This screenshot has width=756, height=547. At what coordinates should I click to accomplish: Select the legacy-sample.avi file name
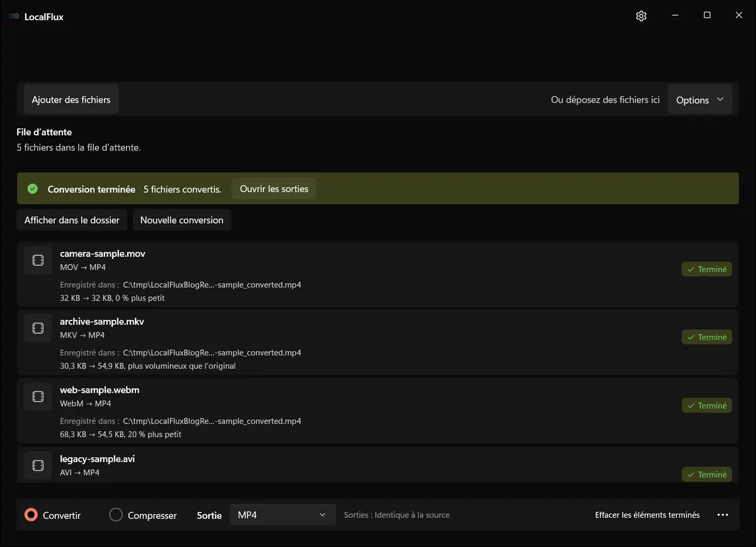click(x=97, y=459)
